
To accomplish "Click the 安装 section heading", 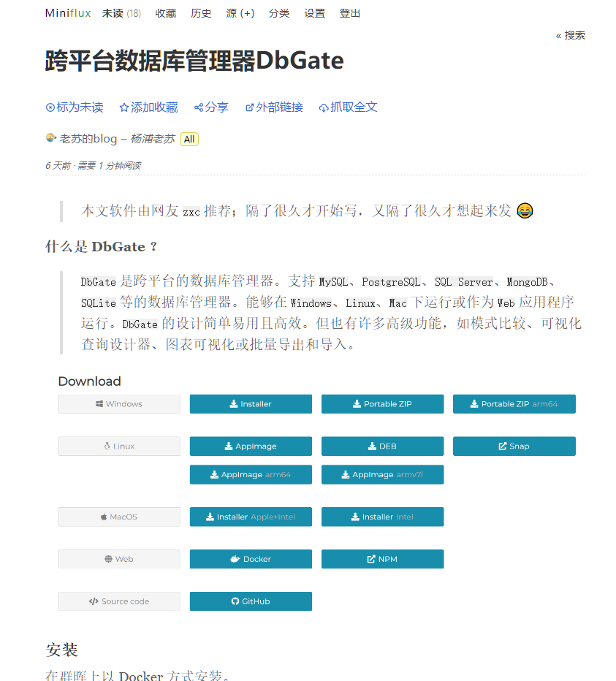I will click(61, 650).
